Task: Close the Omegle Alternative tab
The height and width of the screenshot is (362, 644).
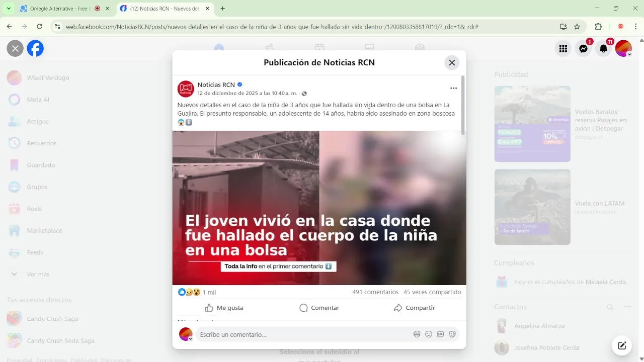Action: [x=107, y=9]
